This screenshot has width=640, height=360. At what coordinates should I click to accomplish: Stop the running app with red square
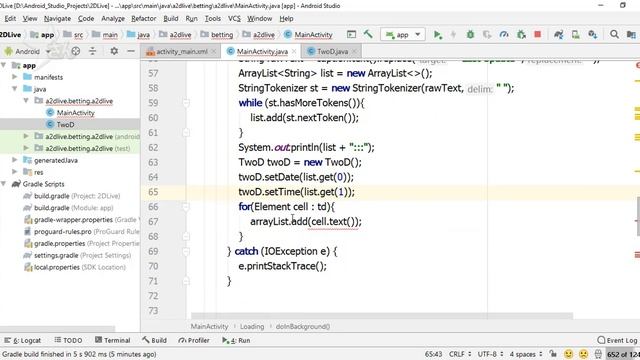(538, 35)
